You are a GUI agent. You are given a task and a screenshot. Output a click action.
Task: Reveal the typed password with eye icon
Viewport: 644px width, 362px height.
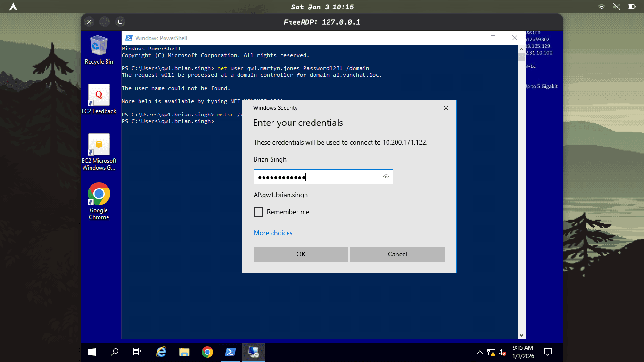coord(386,177)
